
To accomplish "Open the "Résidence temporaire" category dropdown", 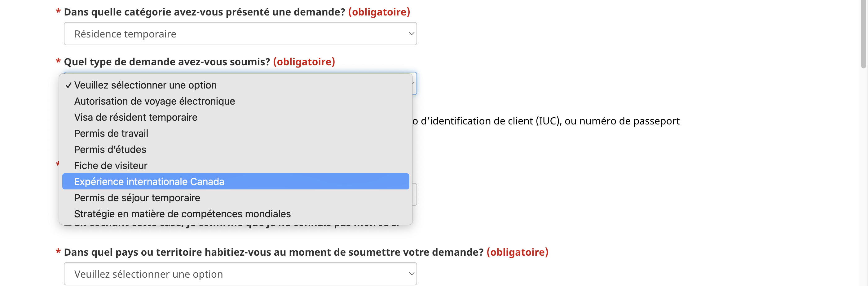I will point(240,34).
